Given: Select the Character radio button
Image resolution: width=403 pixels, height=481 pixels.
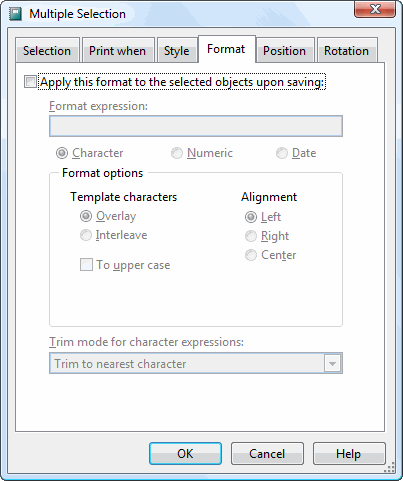Looking at the screenshot, I should pos(62,153).
